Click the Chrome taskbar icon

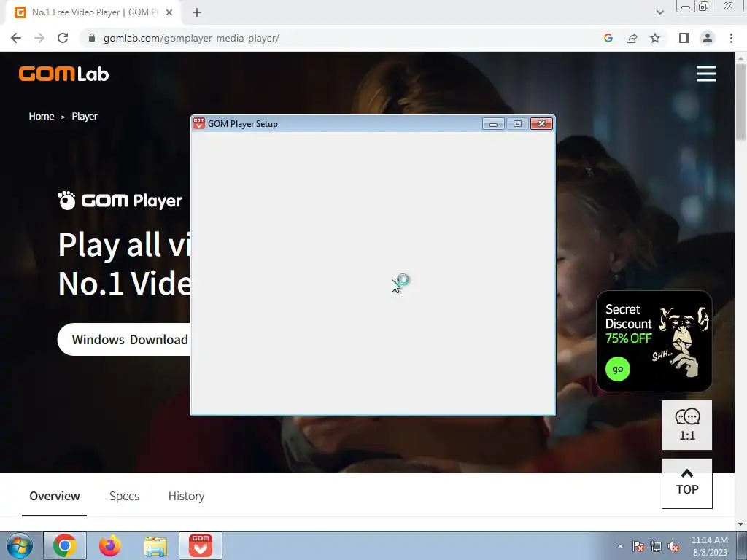pos(65,545)
